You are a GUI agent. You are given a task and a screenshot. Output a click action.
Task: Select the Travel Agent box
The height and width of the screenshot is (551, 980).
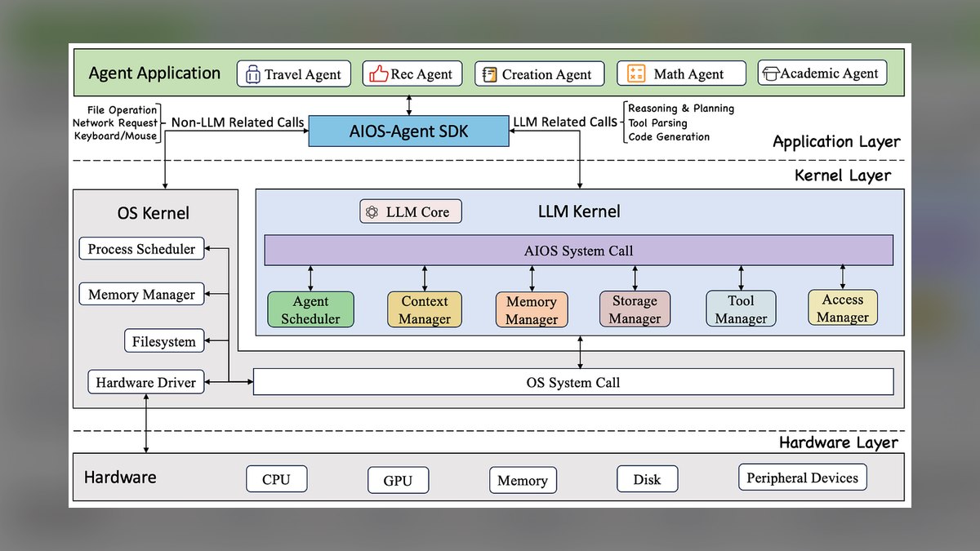tap(294, 74)
